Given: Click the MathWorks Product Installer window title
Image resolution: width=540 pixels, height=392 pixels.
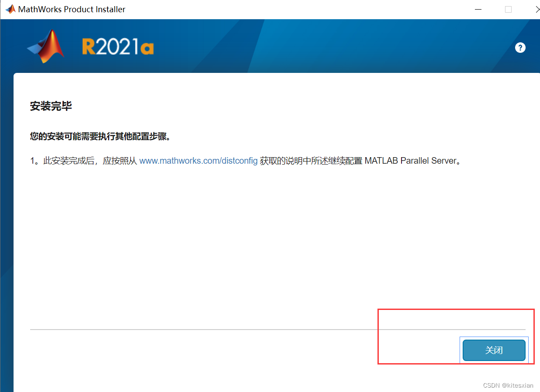Looking at the screenshot, I should [72, 9].
